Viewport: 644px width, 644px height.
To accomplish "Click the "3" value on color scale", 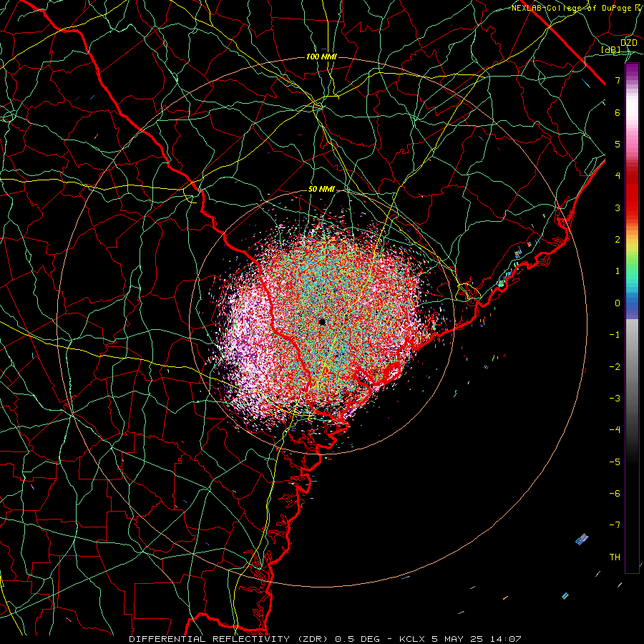I will (618, 208).
